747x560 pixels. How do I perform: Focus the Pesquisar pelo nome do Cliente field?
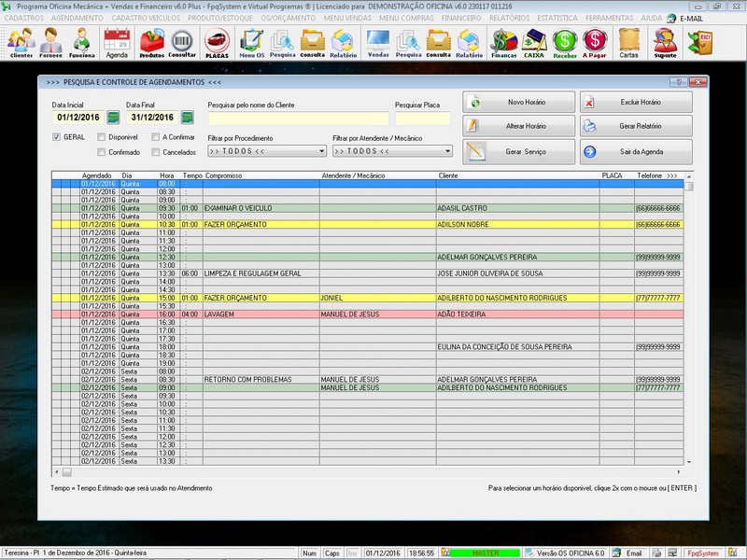[x=298, y=119]
